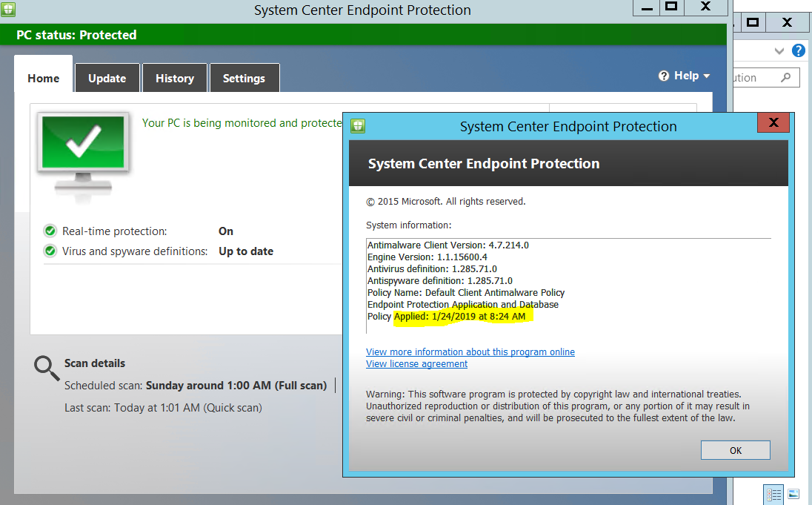Click the Virus and spyware definitions check icon
Screen dimensions: 812x505
click(50, 251)
